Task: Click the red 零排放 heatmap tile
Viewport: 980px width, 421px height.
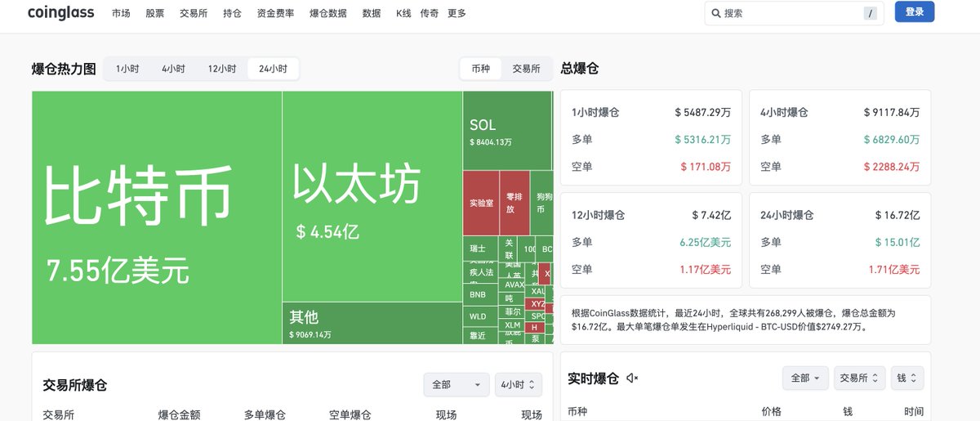Action: coord(514,203)
